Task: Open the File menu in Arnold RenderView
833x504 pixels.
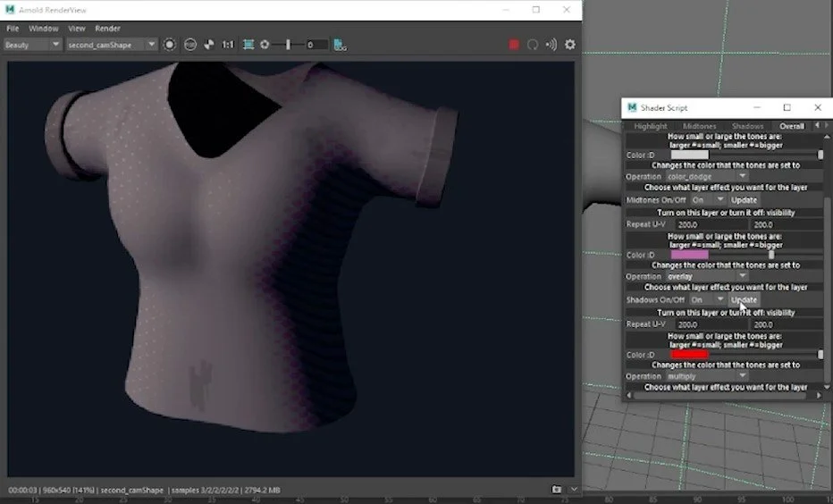Action: pos(13,28)
